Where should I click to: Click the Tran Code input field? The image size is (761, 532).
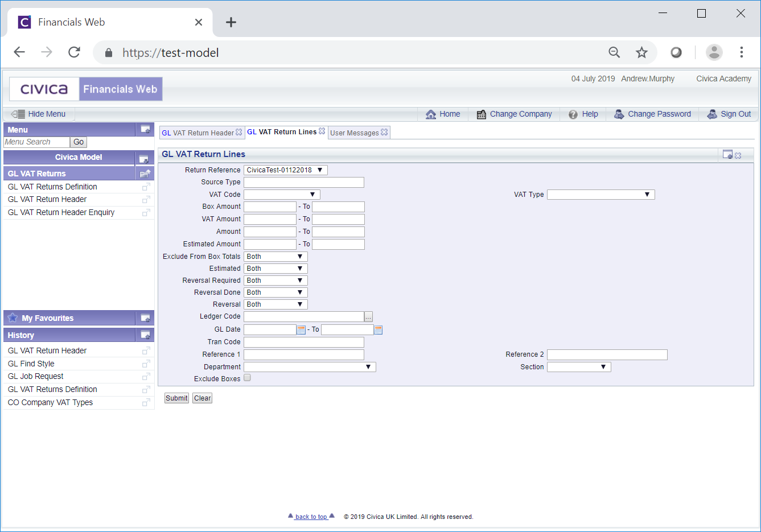point(304,342)
